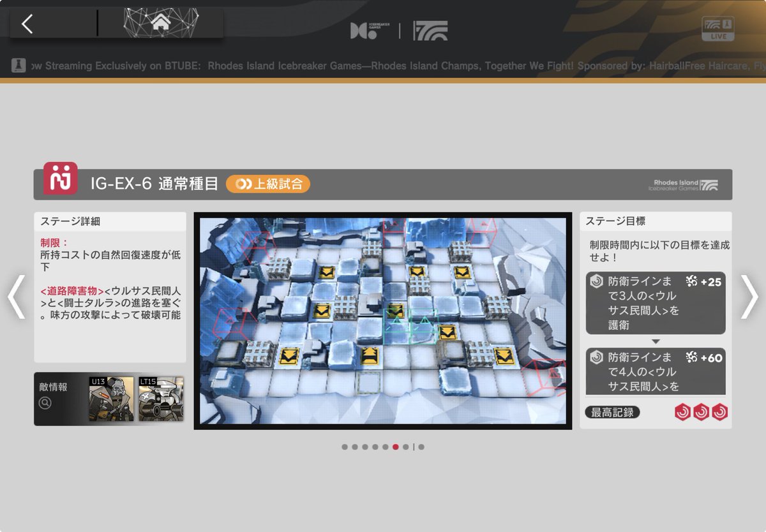This screenshot has width=766, height=532.
Task: Select the ステージ目標 panel header
Action: [x=616, y=221]
